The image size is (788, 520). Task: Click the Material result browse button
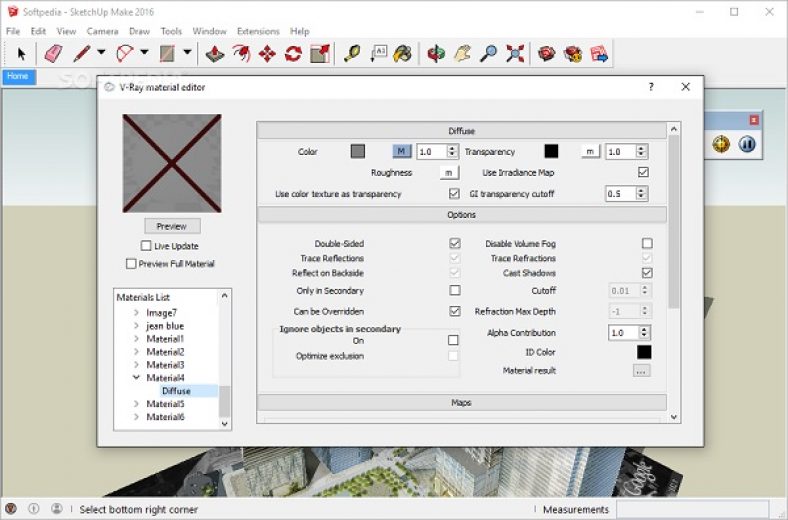(x=641, y=370)
